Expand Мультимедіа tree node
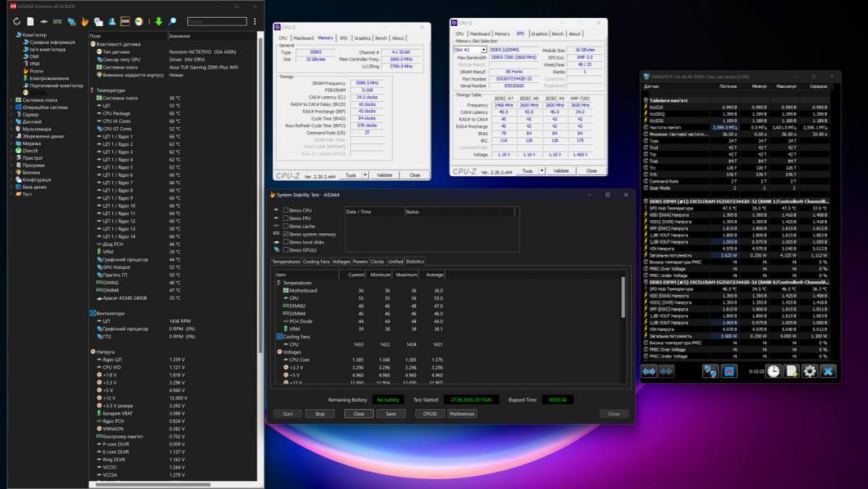Image resolution: width=868 pixels, height=489 pixels. point(11,129)
